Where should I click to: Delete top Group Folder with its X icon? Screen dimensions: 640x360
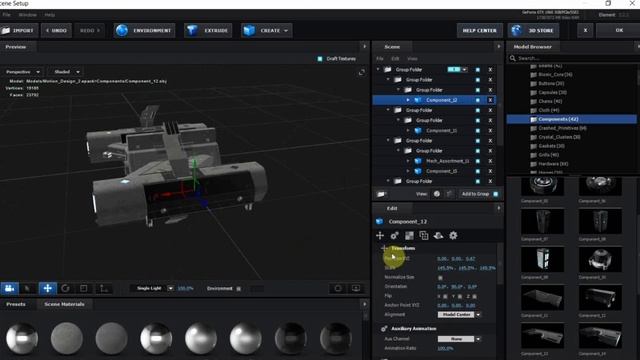pyautogui.click(x=490, y=69)
